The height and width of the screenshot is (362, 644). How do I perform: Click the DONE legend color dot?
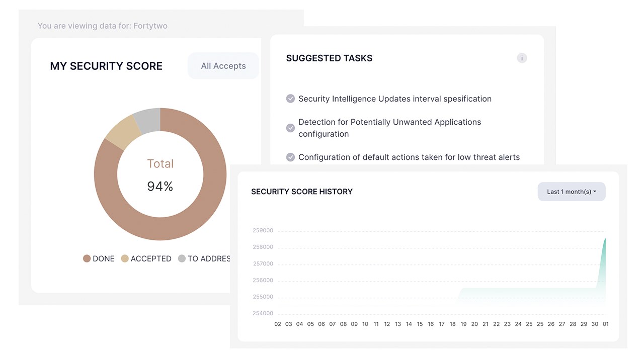[87, 258]
